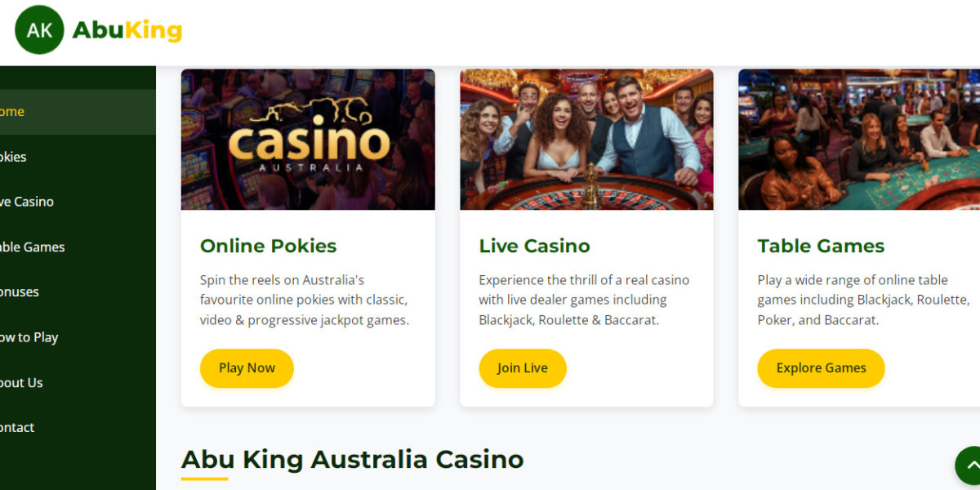
Task: Click the Explore Games button
Action: [821, 368]
